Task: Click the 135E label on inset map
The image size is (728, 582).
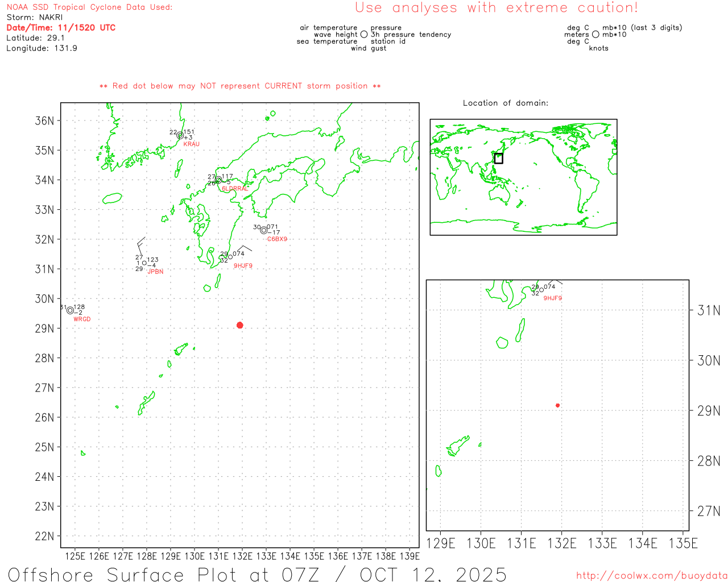Action: (x=683, y=543)
